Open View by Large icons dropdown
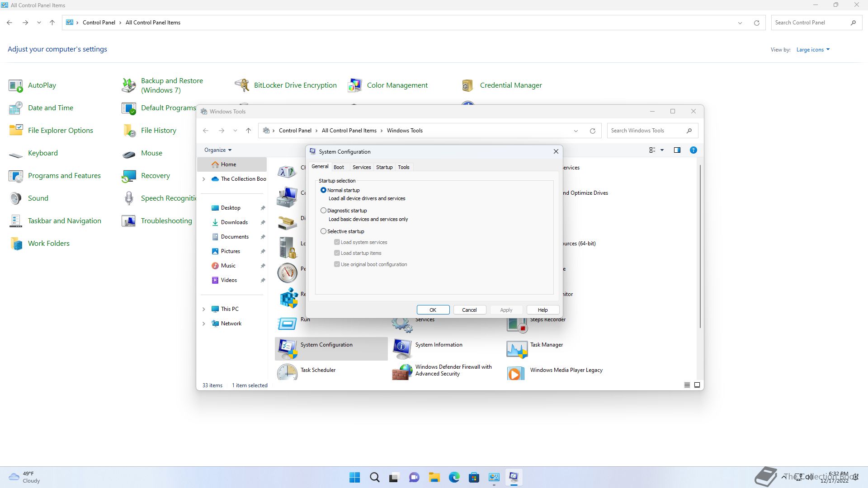Screen dimensions: 868x488 tap(813, 50)
